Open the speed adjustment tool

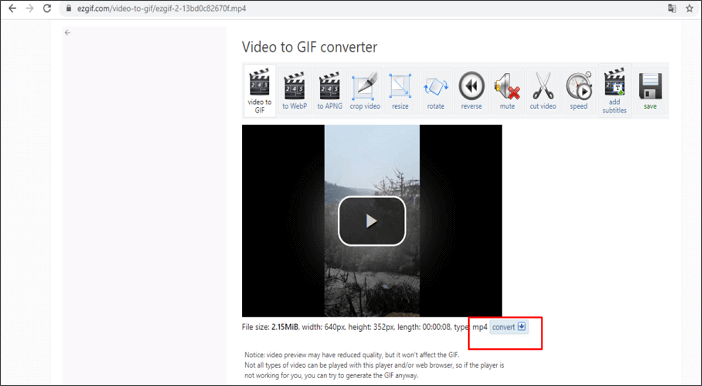tap(578, 91)
